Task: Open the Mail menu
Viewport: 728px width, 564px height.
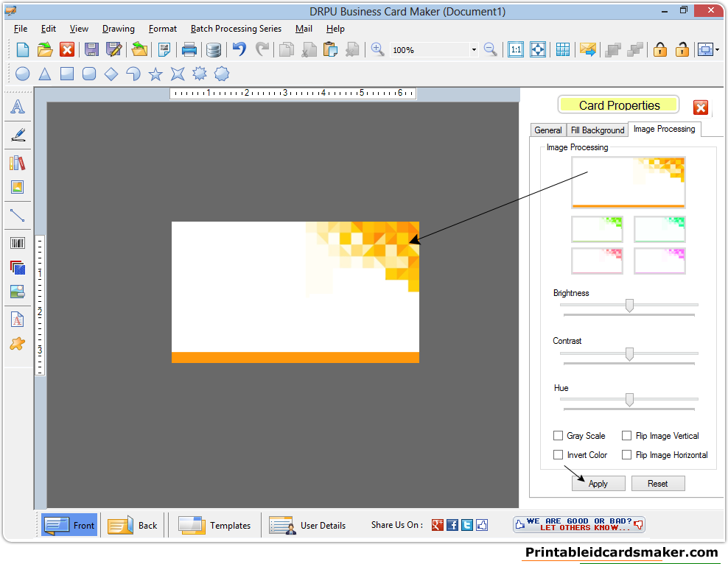Action: coord(304,29)
